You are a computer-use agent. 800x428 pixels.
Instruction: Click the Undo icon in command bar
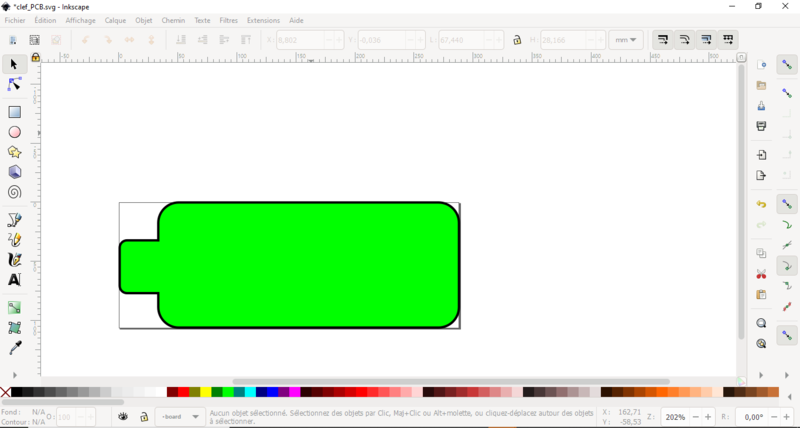coord(761,204)
